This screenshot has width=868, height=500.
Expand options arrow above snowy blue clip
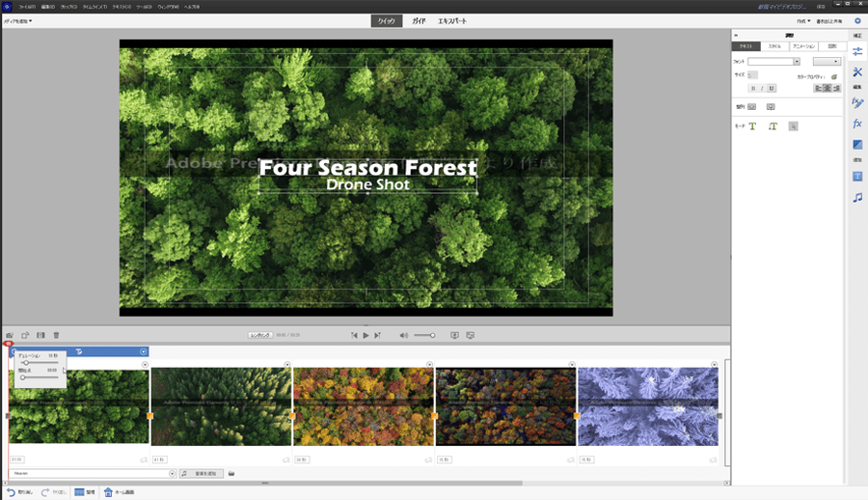714,365
